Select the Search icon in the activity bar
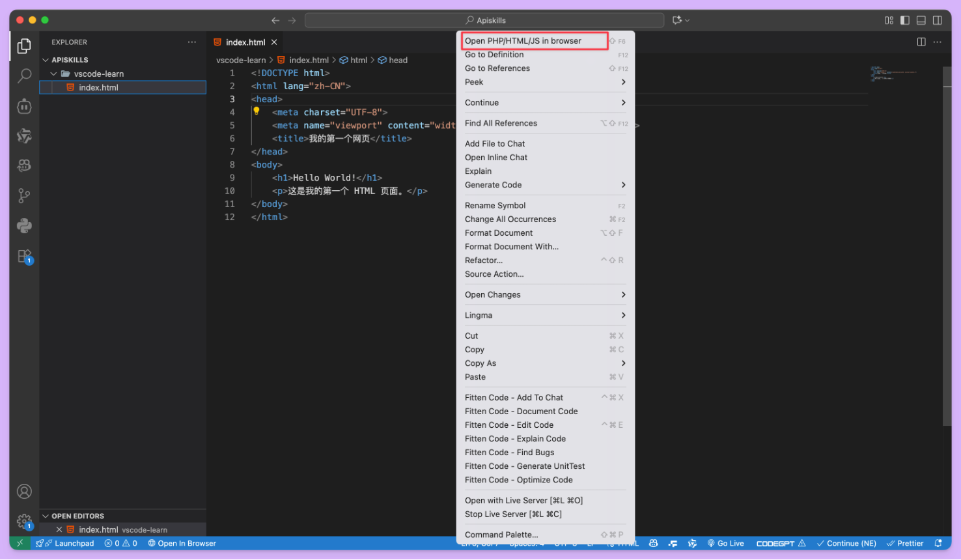Viewport: 961px width, 560px height. click(24, 76)
